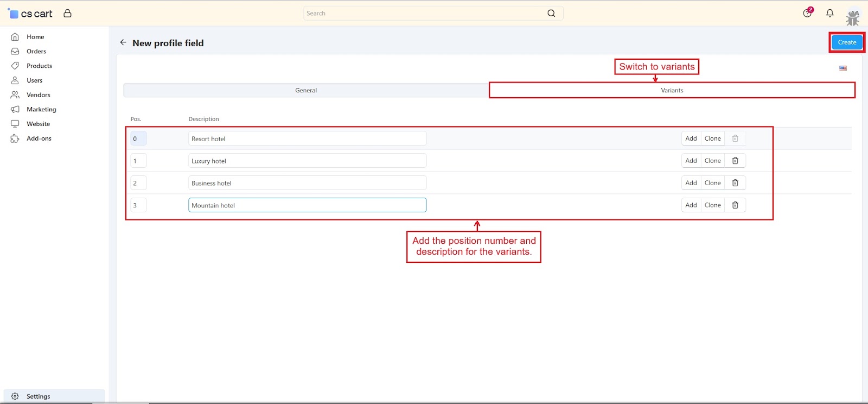The height and width of the screenshot is (404, 868).
Task: Click the Luxury hotel description field
Action: [x=307, y=161]
